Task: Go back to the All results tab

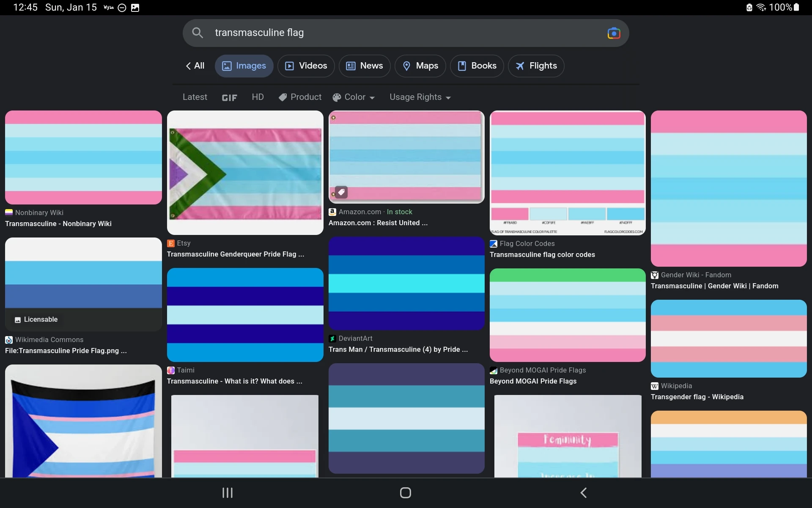Action: [x=195, y=66]
